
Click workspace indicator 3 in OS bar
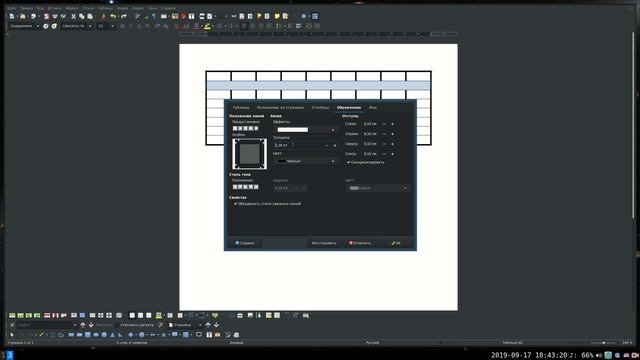pyautogui.click(x=10, y=355)
